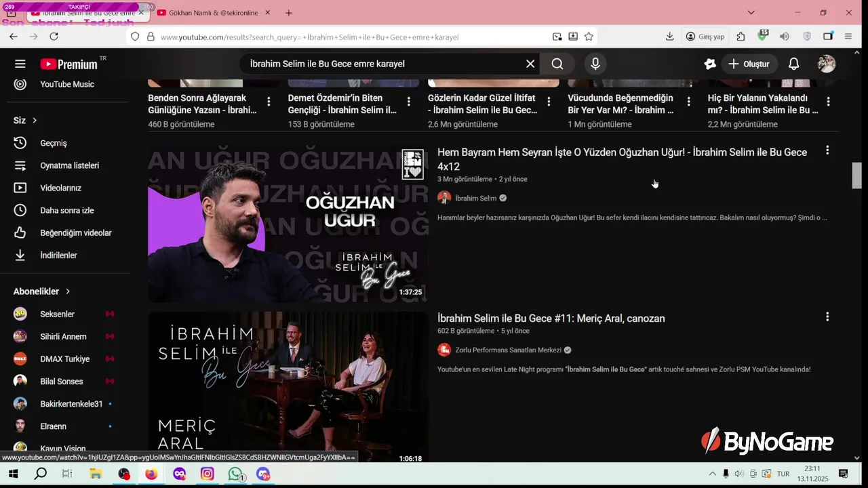
Task: Open File Explorer from the taskbar
Action: pyautogui.click(x=96, y=474)
